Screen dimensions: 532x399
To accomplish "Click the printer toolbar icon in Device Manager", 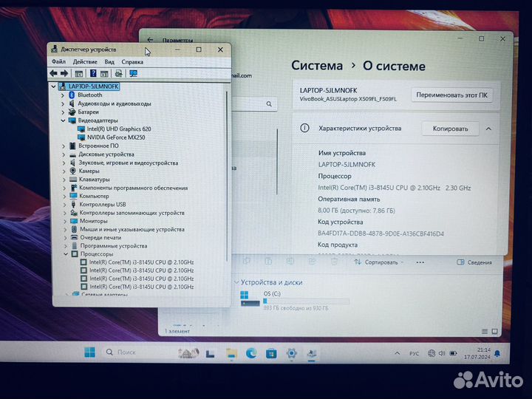I will point(118,73).
